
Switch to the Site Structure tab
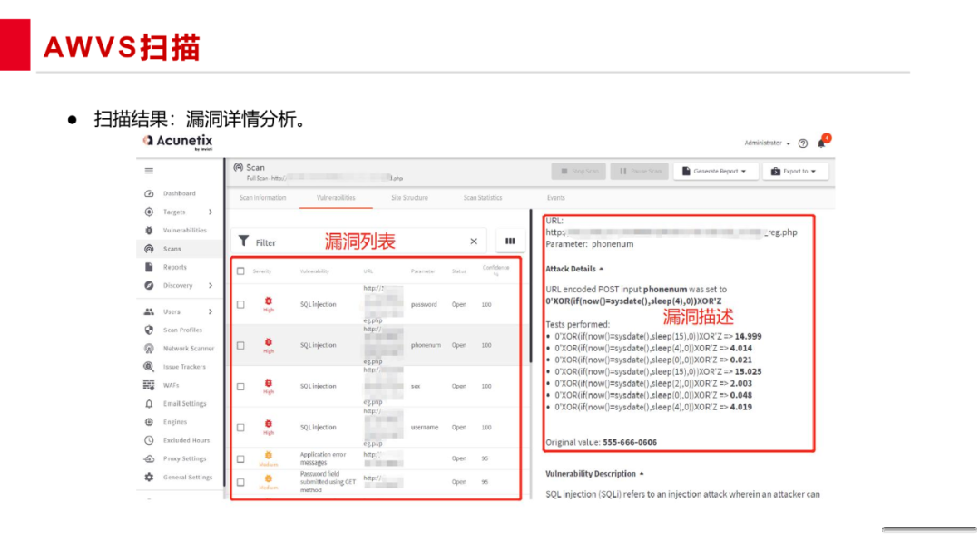click(409, 198)
